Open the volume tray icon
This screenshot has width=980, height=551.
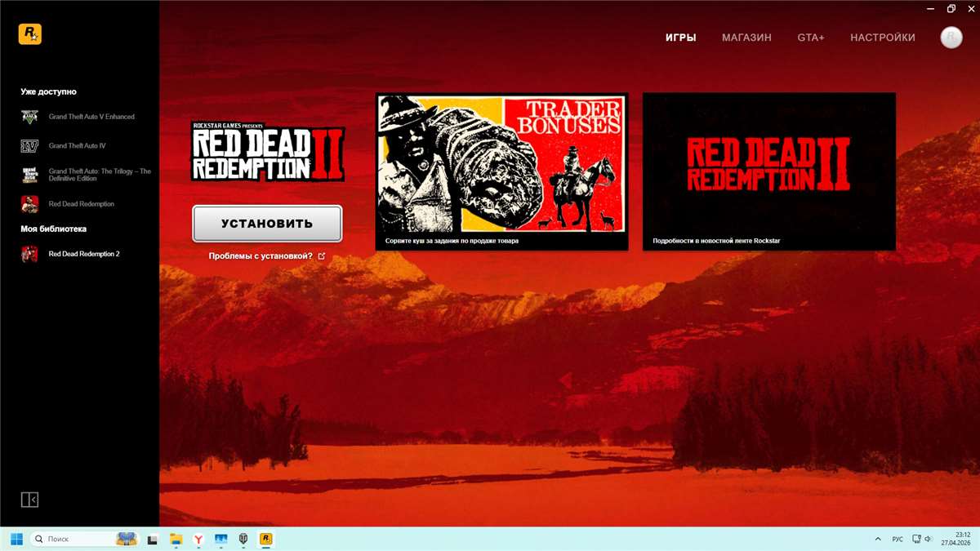tap(929, 540)
